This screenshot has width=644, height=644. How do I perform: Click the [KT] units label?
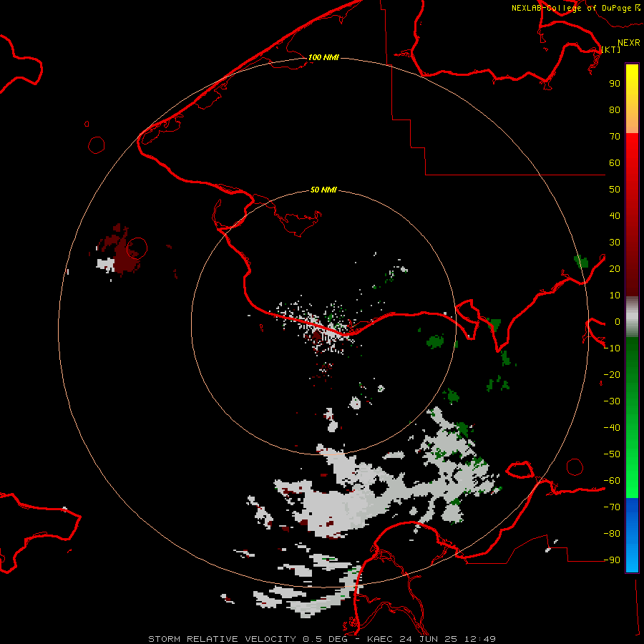pos(611,49)
